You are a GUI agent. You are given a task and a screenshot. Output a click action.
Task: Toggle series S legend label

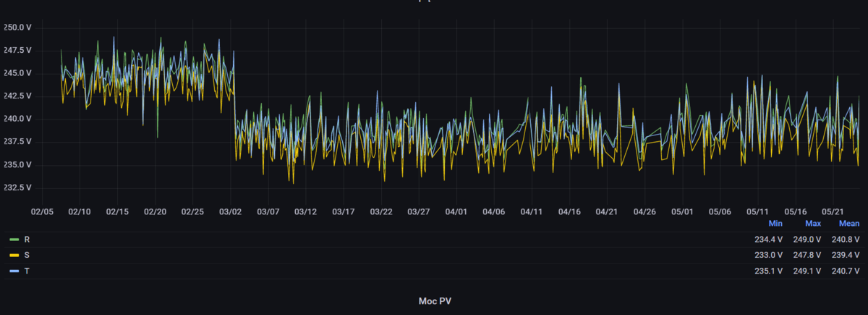click(27, 255)
